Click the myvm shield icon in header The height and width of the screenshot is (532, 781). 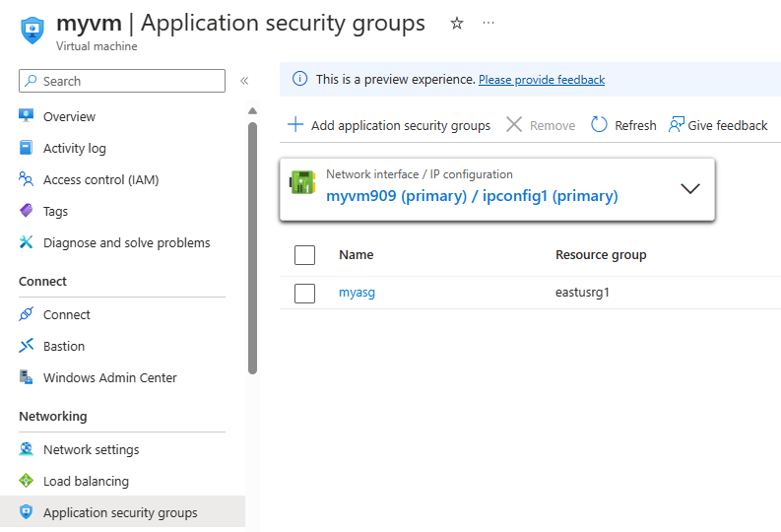[33, 30]
